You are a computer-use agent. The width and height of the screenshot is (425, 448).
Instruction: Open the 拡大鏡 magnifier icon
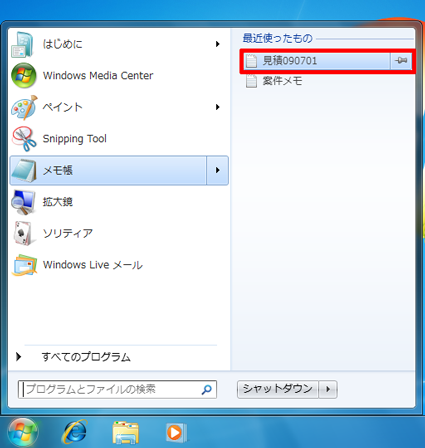23,202
